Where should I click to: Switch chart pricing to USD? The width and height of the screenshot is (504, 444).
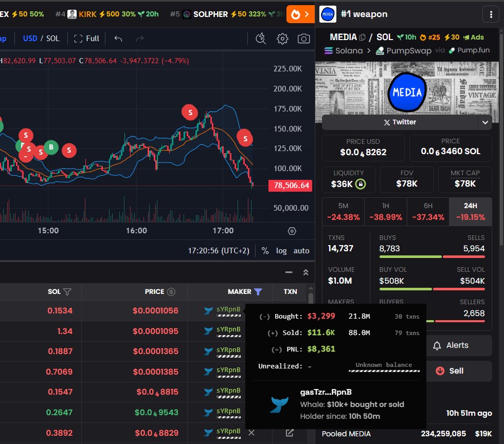(x=30, y=39)
